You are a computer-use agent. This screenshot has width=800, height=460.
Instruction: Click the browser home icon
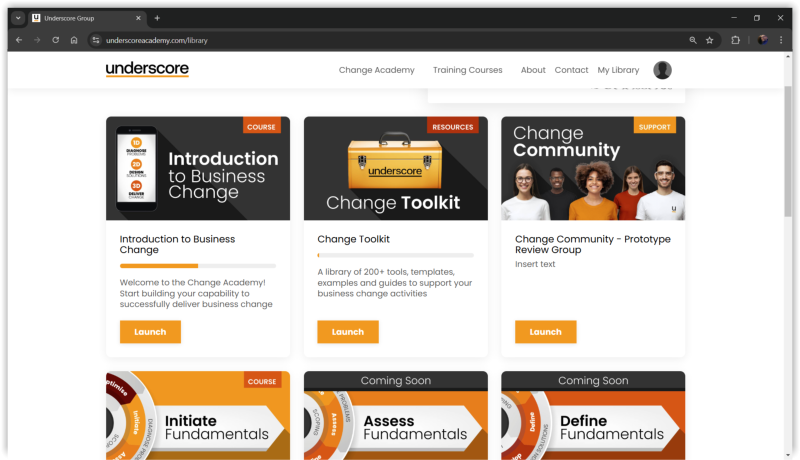point(74,40)
